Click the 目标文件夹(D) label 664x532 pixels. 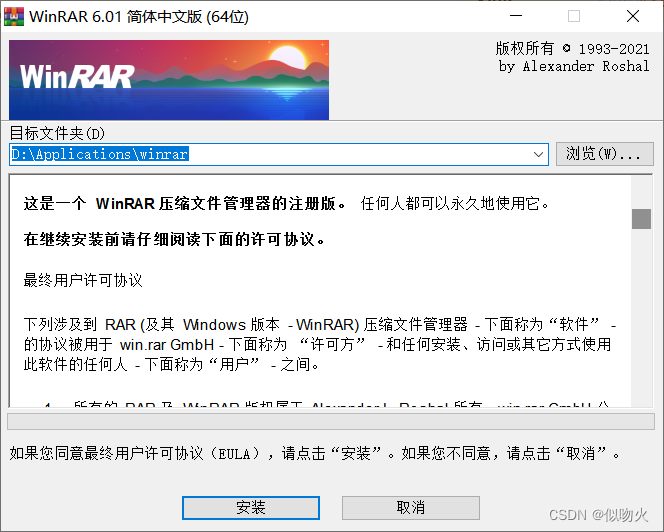tap(57, 133)
